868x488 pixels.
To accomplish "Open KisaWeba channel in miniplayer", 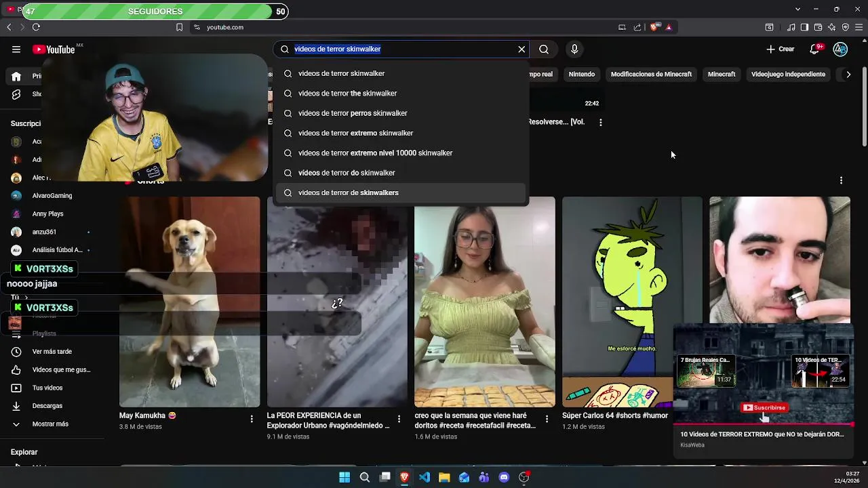I will tap(692, 445).
